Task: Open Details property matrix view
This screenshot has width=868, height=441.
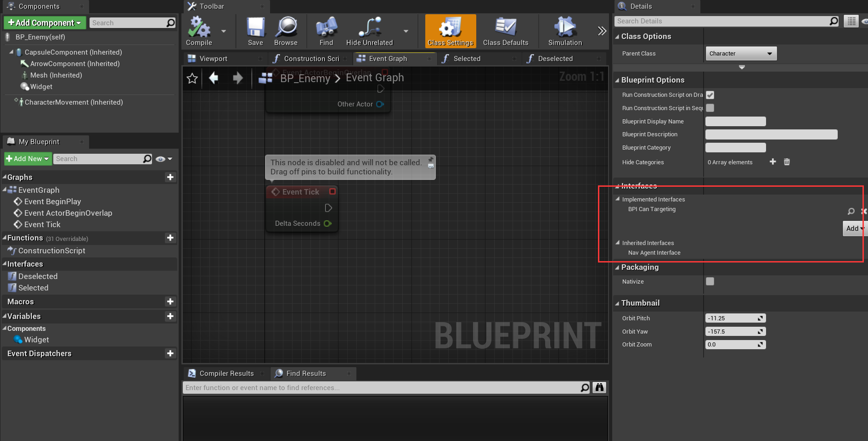Action: click(851, 21)
